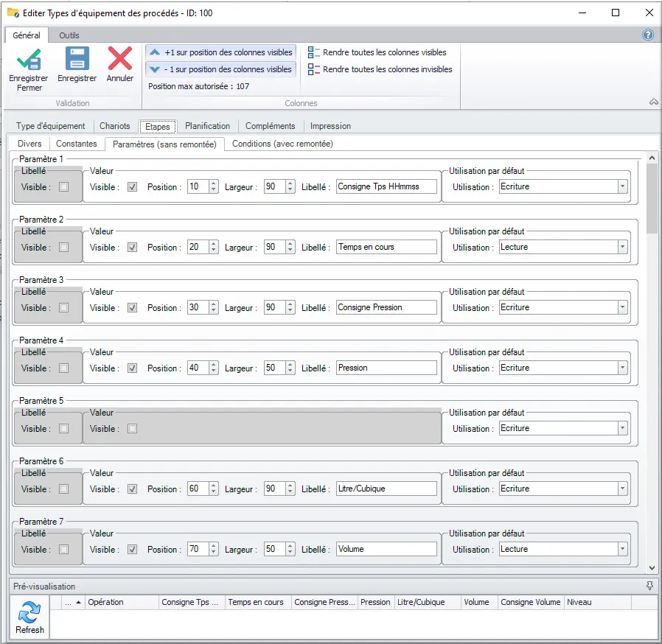This screenshot has width=662, height=644.
Task: Switch to the Divers sub-tab
Action: point(29,144)
